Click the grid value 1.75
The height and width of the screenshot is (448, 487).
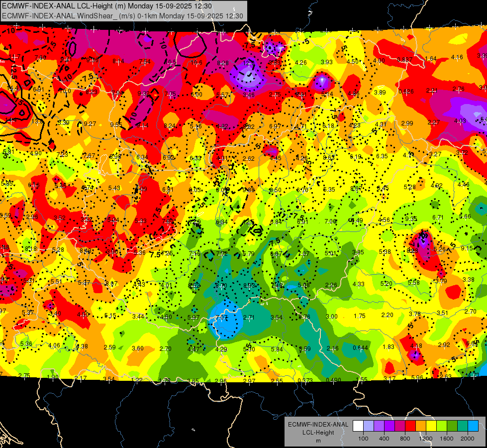tap(359, 316)
